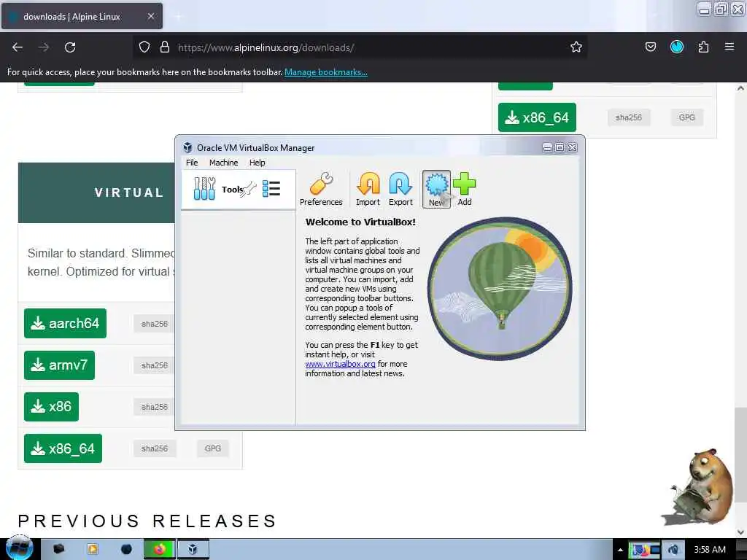Download the Virtual armv7 image

pyautogui.click(x=60, y=365)
